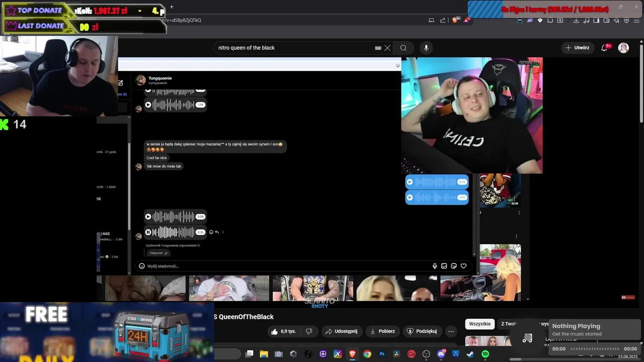Screen dimensions: 644x362
Task: Click the Brave Shields lion icon
Action: point(454,20)
